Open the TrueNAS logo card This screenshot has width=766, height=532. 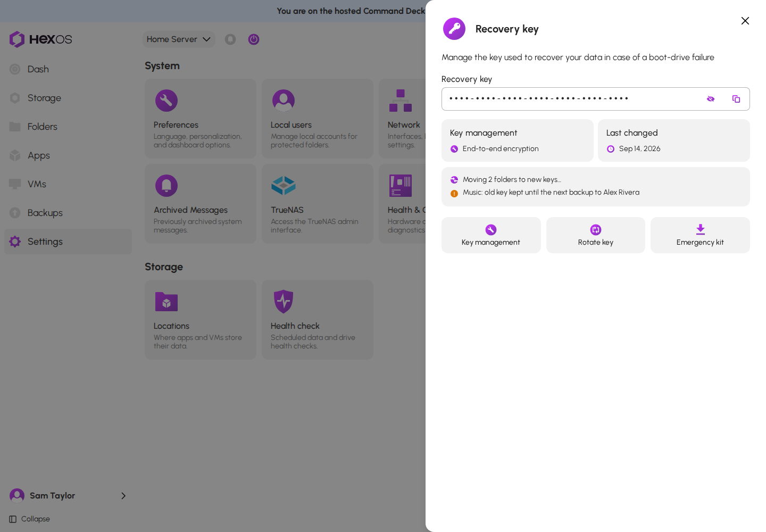pos(284,186)
